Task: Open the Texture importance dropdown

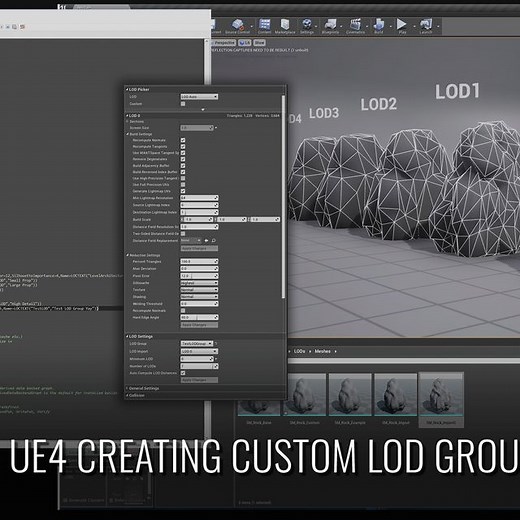Action: pos(199,290)
